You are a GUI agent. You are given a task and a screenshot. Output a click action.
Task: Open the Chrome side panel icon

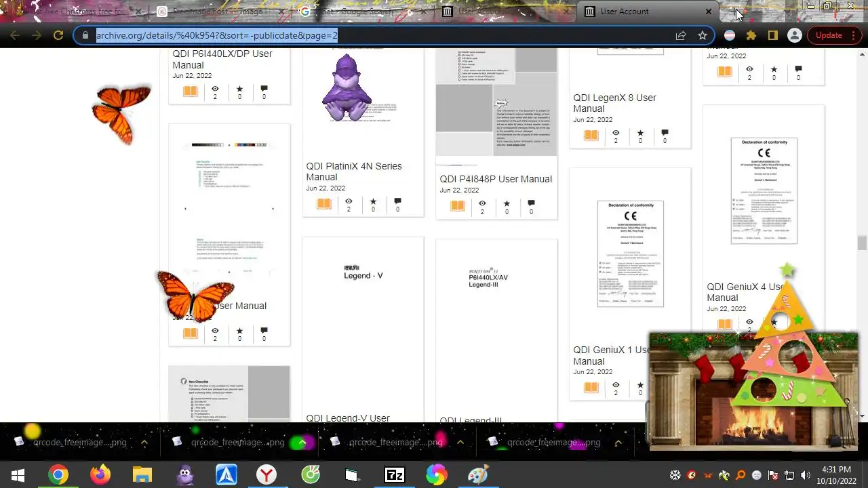click(772, 35)
